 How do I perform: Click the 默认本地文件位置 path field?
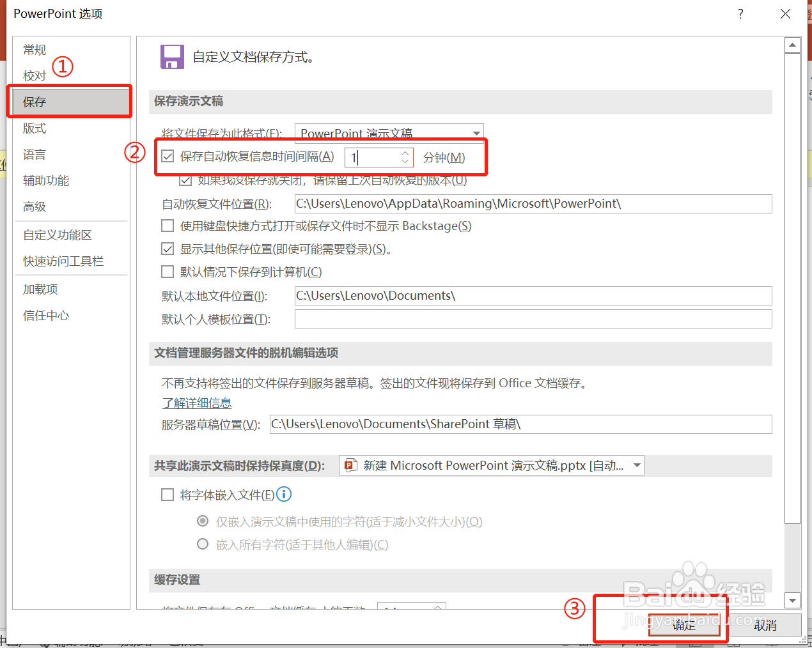point(533,296)
